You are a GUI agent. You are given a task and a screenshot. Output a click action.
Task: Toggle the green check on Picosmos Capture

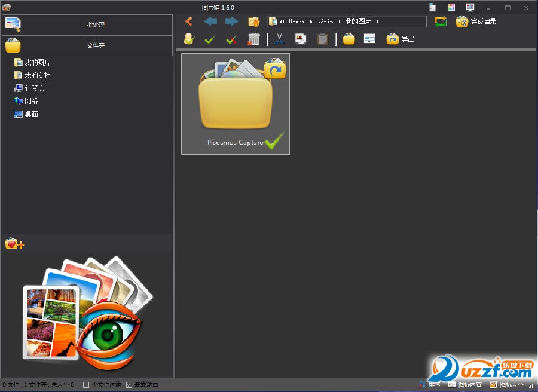pyautogui.click(x=274, y=141)
